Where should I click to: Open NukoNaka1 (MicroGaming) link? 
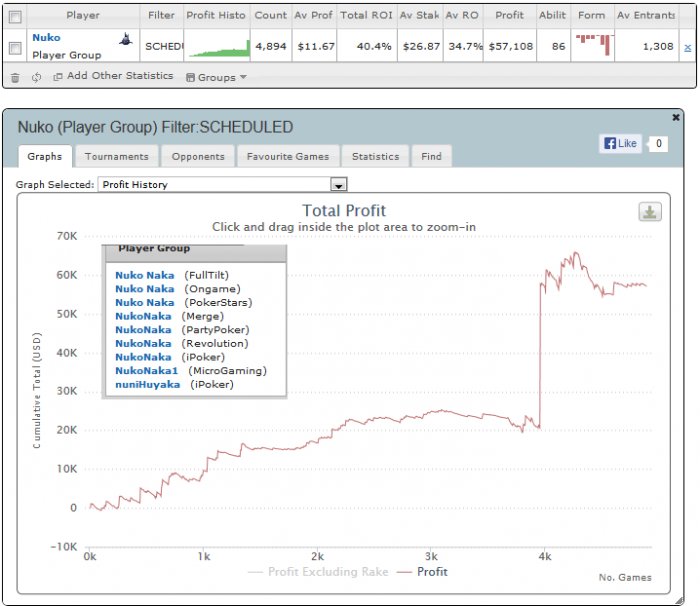(146, 371)
